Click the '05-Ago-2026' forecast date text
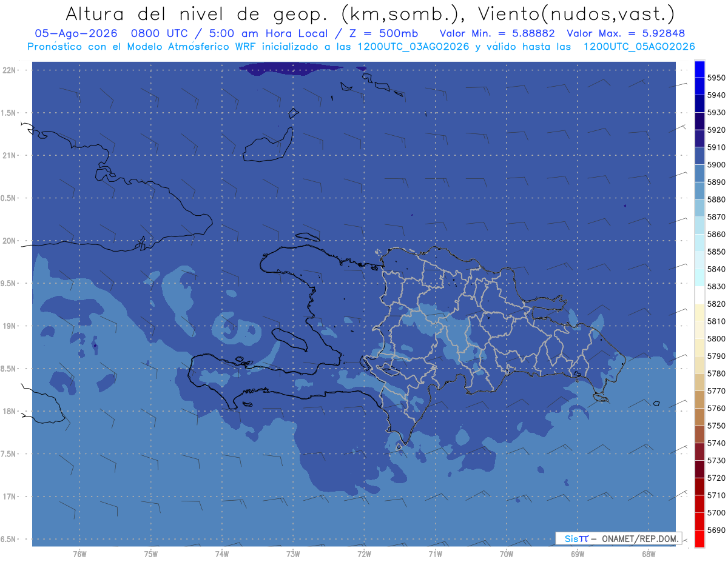 pyautogui.click(x=76, y=33)
